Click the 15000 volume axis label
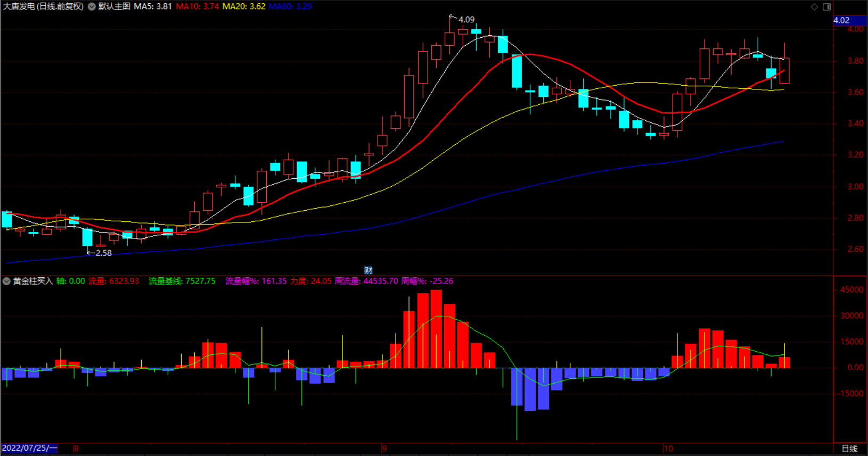Image resolution: width=868 pixels, height=456 pixels. 852,342
